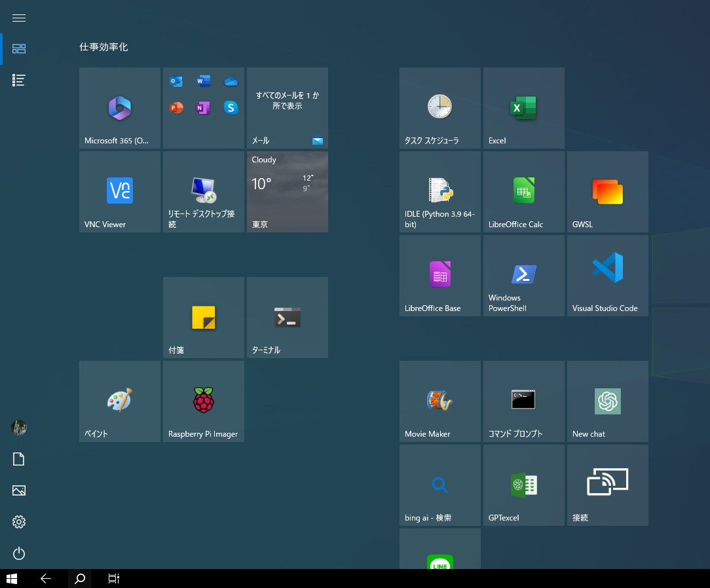This screenshot has width=710, height=588.
Task: Click the user account avatar
Action: coord(19,428)
